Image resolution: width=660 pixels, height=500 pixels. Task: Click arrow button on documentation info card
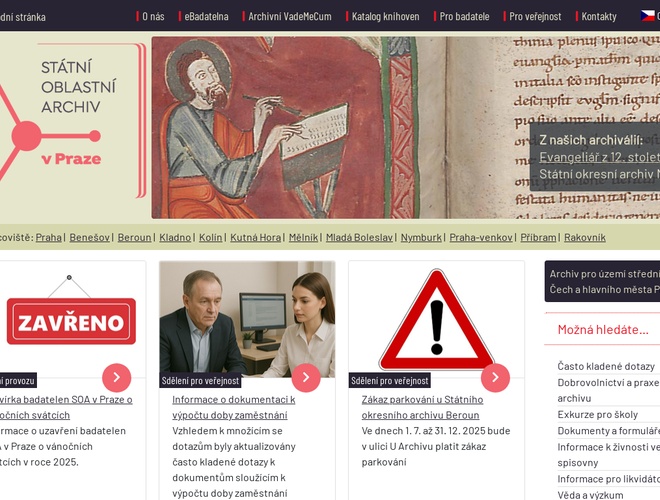click(x=305, y=377)
